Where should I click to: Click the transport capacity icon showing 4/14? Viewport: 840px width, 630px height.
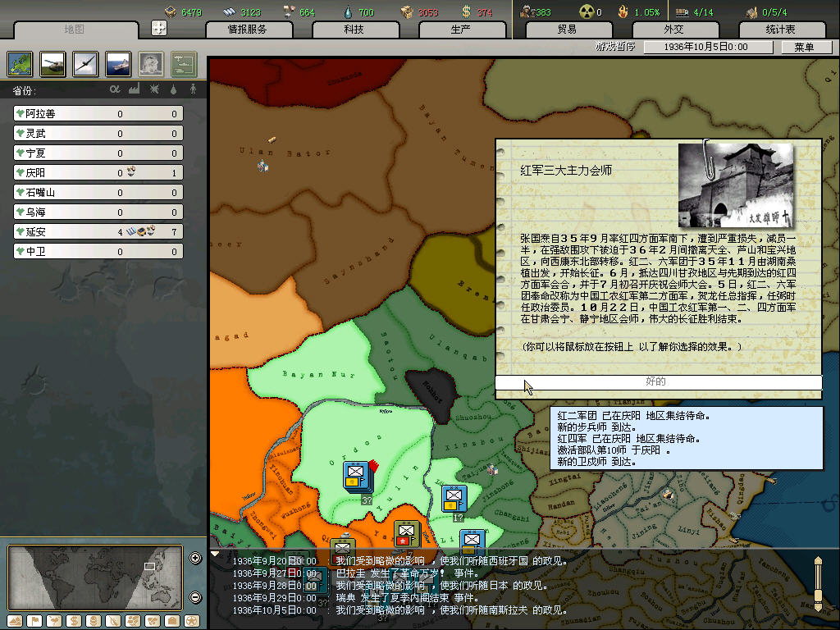682,11
